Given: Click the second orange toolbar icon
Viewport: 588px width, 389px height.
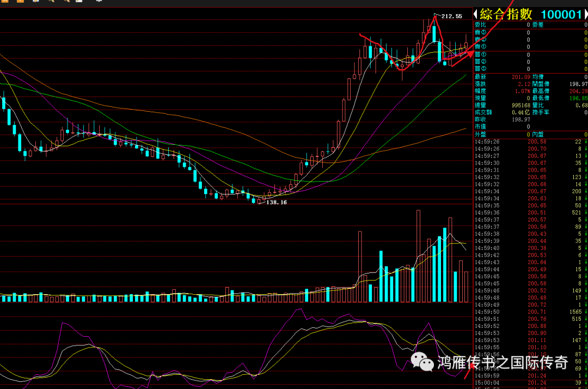Looking at the screenshot, I should pos(20,2).
